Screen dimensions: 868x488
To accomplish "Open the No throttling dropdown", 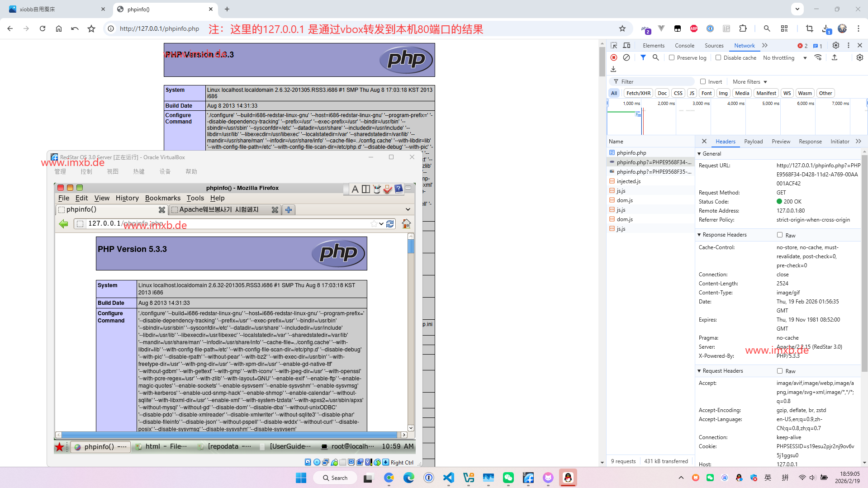I will pyautogui.click(x=785, y=58).
